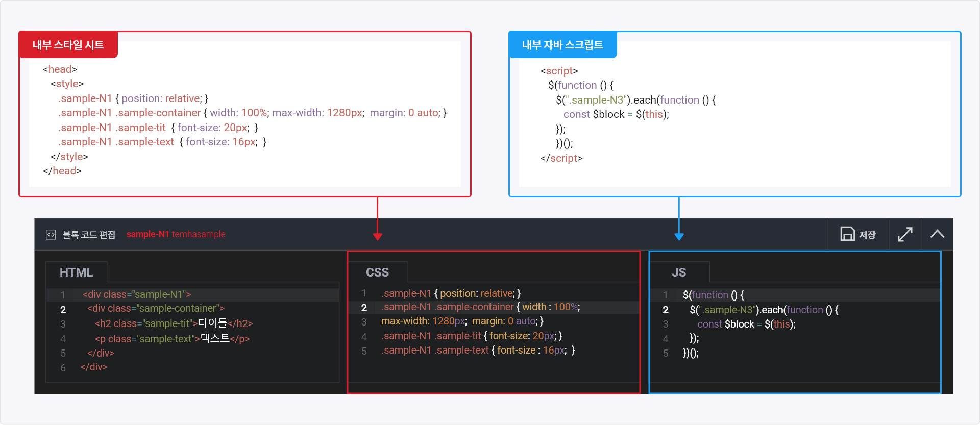Click JS line const $block = $(this);
Image resolution: width=980 pixels, height=425 pixels.
coord(746,324)
